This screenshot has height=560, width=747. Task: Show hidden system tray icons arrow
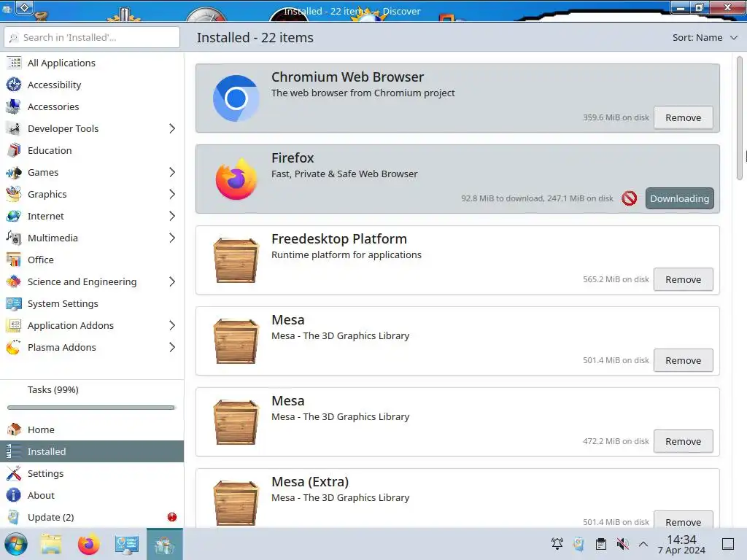643,544
